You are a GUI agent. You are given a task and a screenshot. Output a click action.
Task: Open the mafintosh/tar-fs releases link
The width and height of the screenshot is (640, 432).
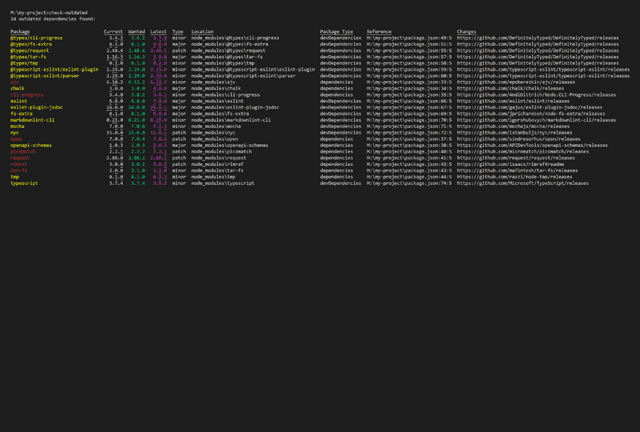517,171
